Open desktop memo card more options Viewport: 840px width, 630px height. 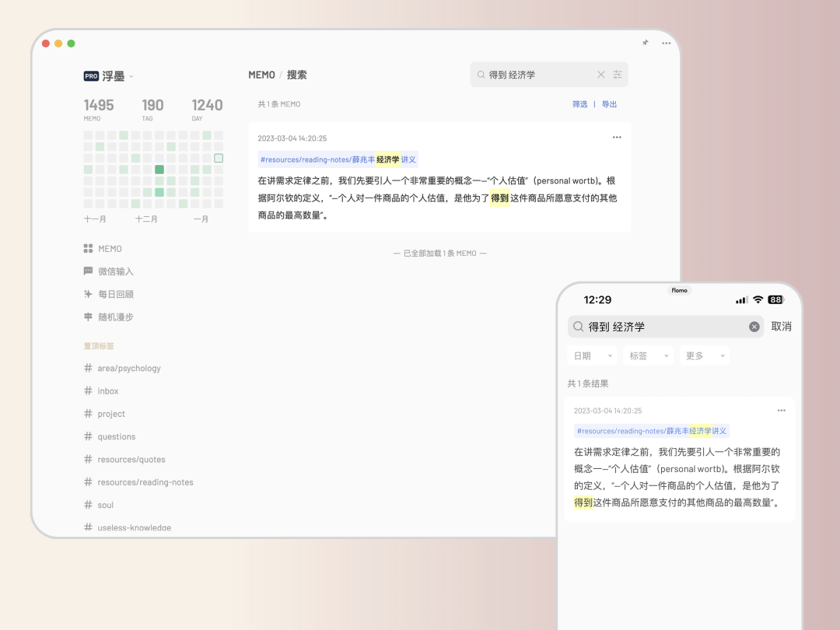tap(617, 137)
